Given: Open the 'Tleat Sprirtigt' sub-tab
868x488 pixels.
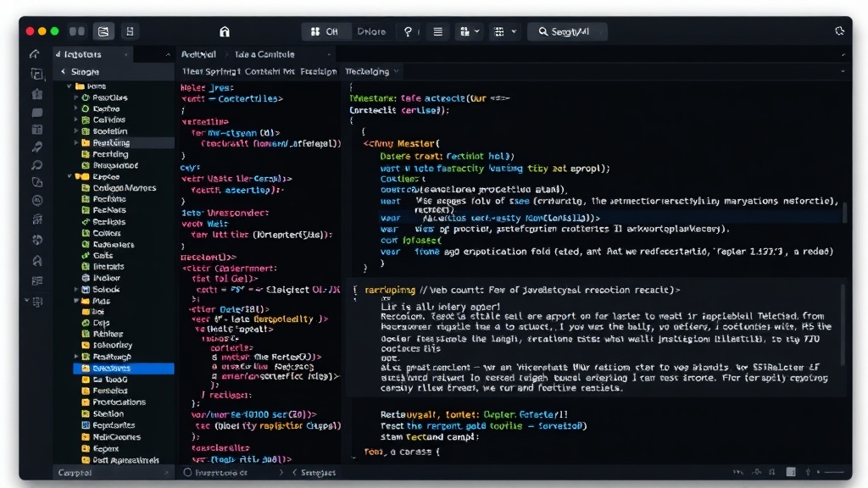Looking at the screenshot, I should (x=211, y=71).
